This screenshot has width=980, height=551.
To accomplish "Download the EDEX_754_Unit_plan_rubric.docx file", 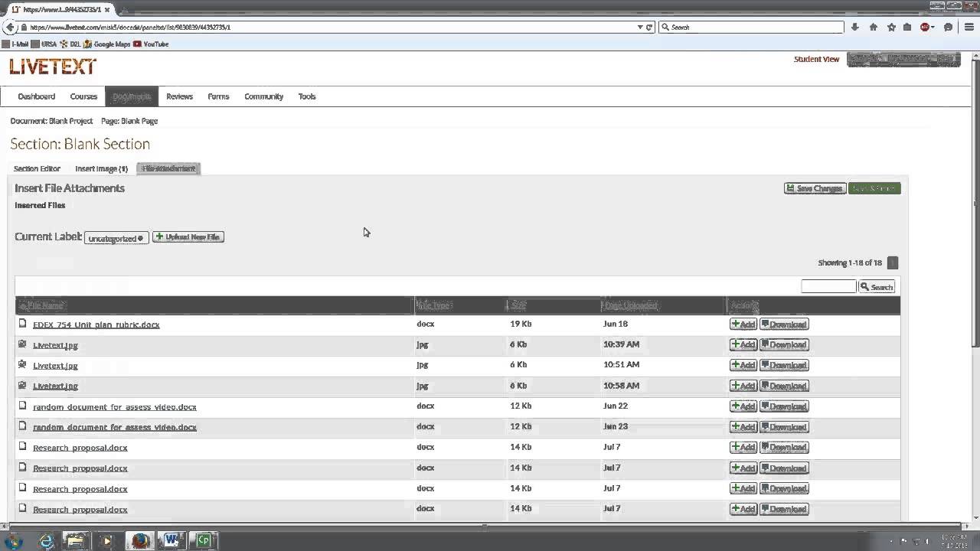I will (x=784, y=324).
